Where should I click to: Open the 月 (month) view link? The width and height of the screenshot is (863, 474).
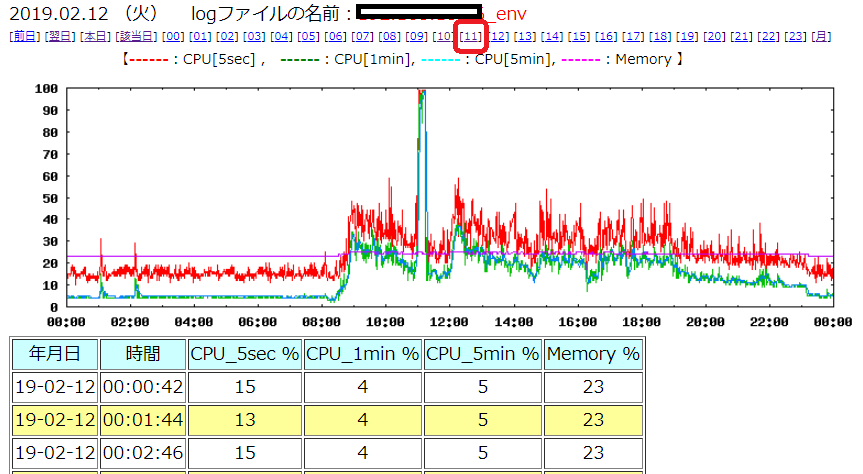821,36
